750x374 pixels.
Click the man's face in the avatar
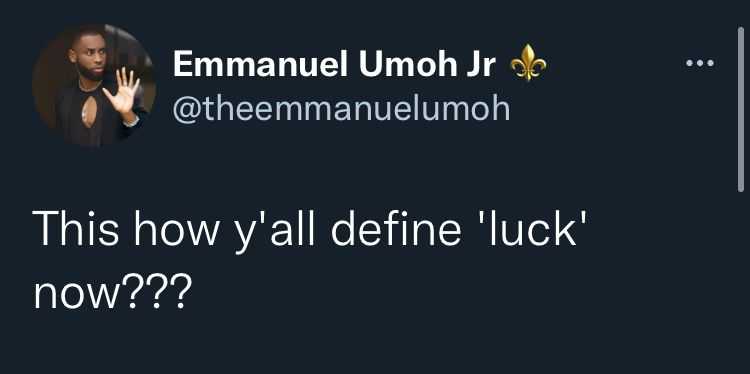click(89, 57)
